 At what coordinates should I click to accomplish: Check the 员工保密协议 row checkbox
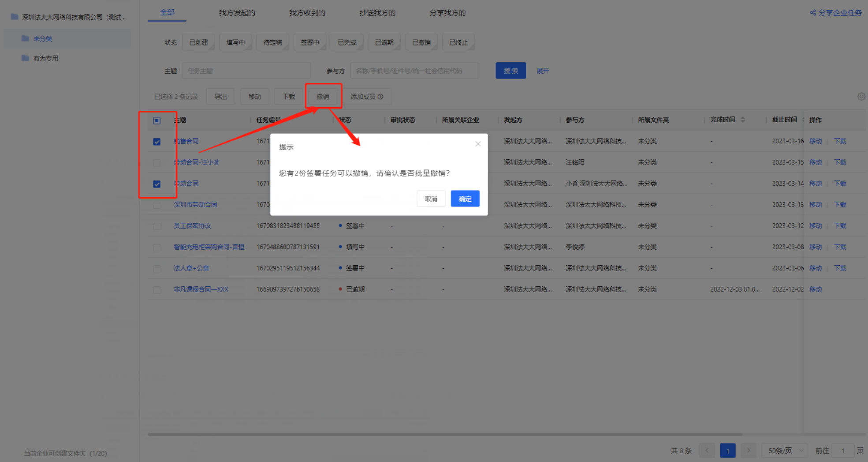click(x=156, y=226)
